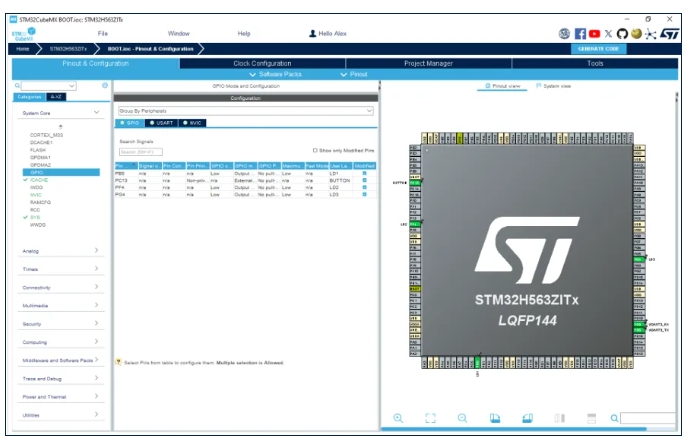Image resolution: width=691 pixels, height=447 pixels.
Task: Click the GENERATE CODE button
Action: point(598,49)
